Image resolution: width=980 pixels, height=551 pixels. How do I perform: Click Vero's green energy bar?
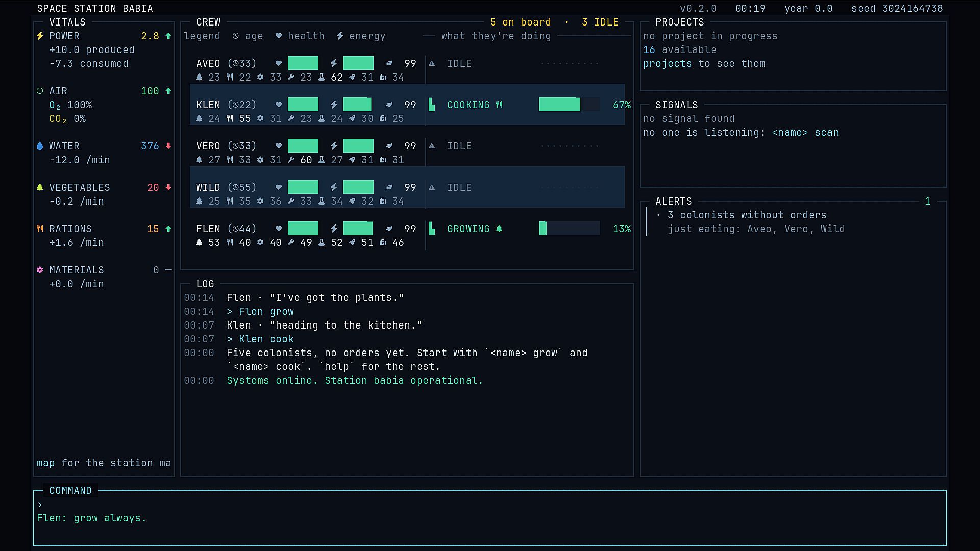tap(358, 146)
